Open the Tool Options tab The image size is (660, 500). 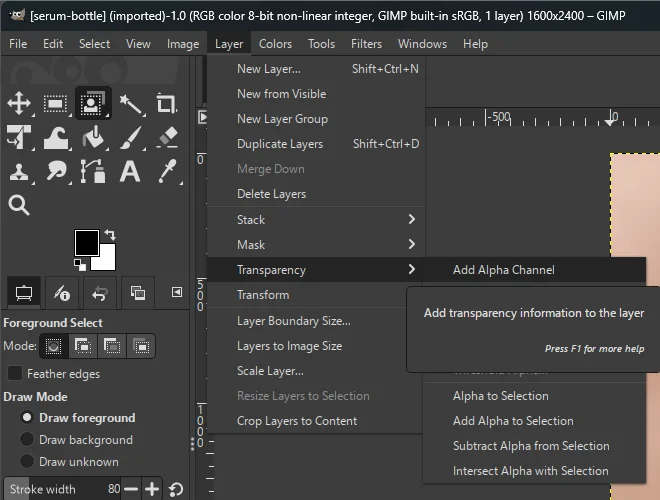(24, 293)
